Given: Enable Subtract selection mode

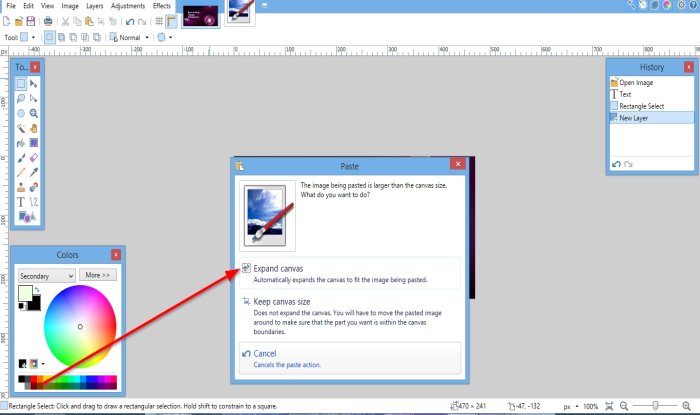Looking at the screenshot, I should click(73, 37).
